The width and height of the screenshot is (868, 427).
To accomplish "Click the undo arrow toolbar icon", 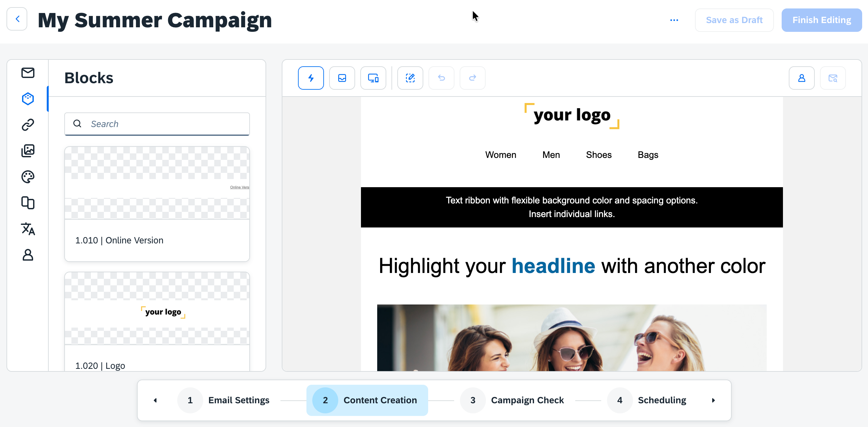I will pos(441,78).
